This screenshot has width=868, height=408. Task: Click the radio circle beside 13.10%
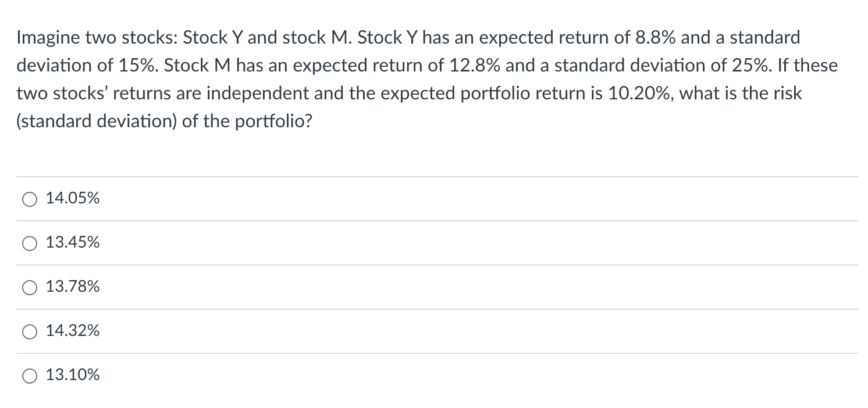click(29, 375)
